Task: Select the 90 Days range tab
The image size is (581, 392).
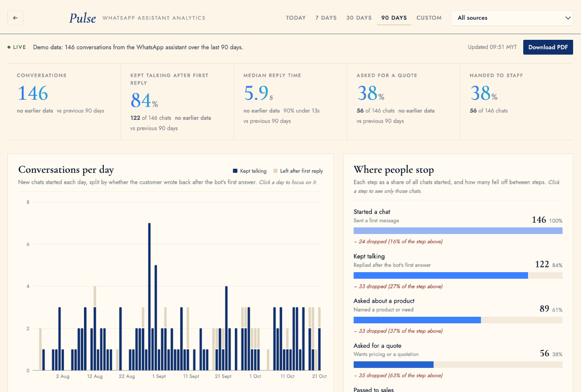Action: pyautogui.click(x=394, y=18)
